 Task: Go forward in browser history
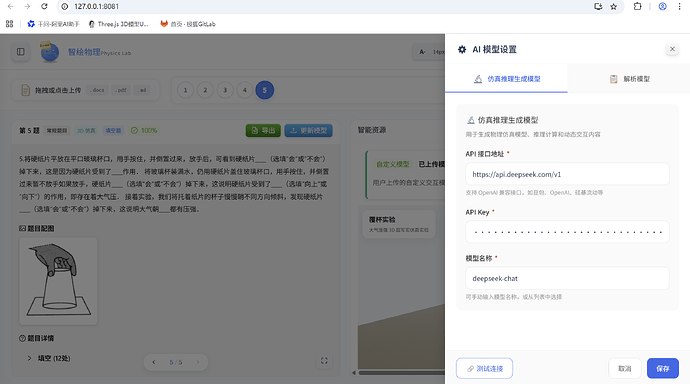(27, 7)
